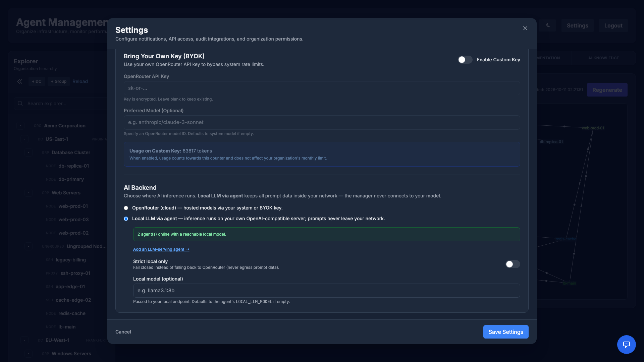Select legacy-billing SSH entry

[70, 260]
